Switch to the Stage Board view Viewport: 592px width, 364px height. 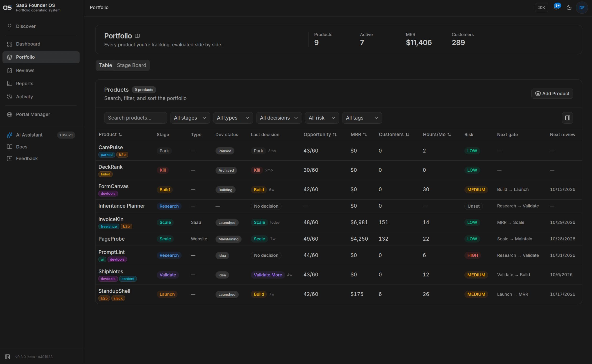tap(132, 65)
